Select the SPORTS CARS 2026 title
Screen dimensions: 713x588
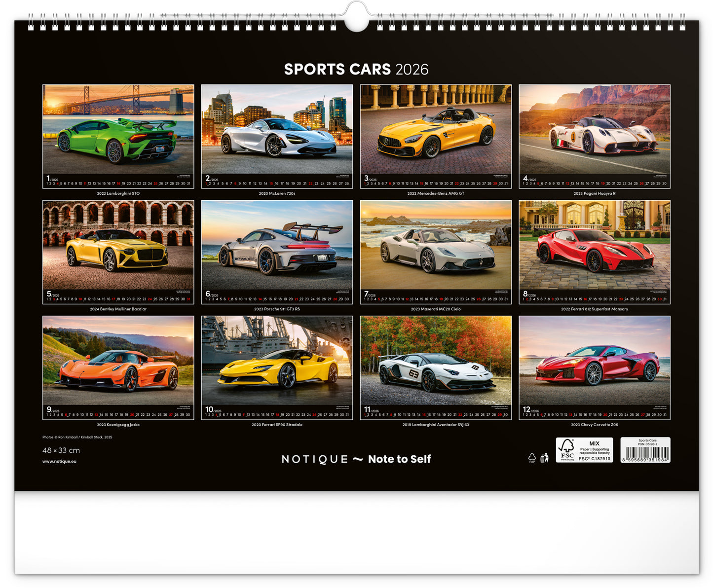(x=357, y=70)
